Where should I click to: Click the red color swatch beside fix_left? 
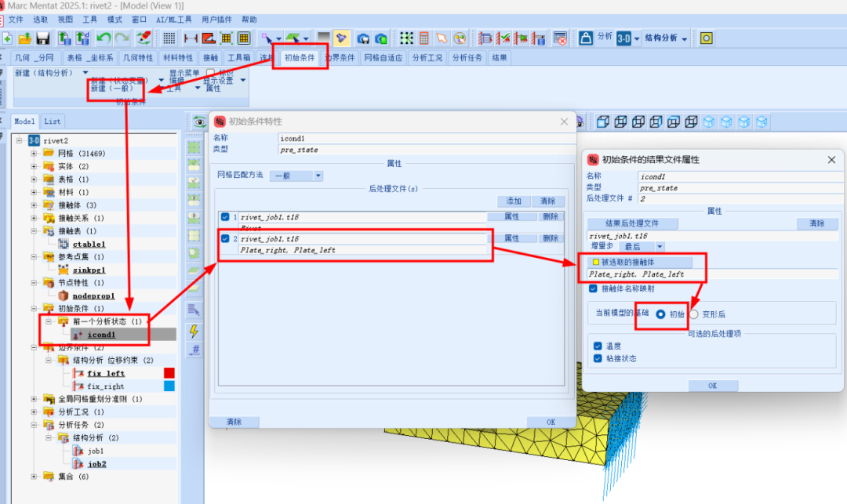point(169,373)
